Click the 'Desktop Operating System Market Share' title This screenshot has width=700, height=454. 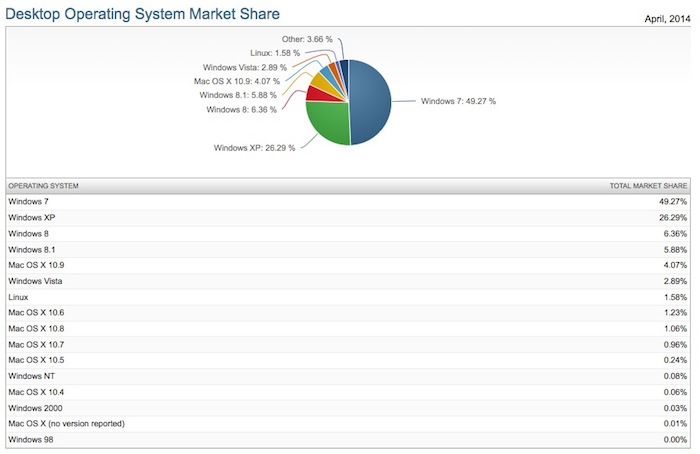click(x=142, y=13)
